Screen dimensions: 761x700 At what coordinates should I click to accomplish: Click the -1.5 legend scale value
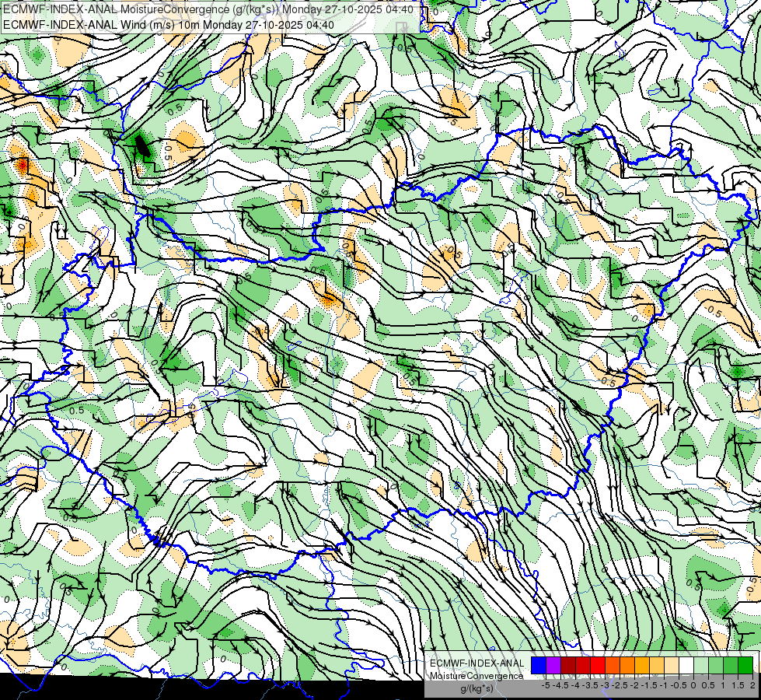click(650, 685)
